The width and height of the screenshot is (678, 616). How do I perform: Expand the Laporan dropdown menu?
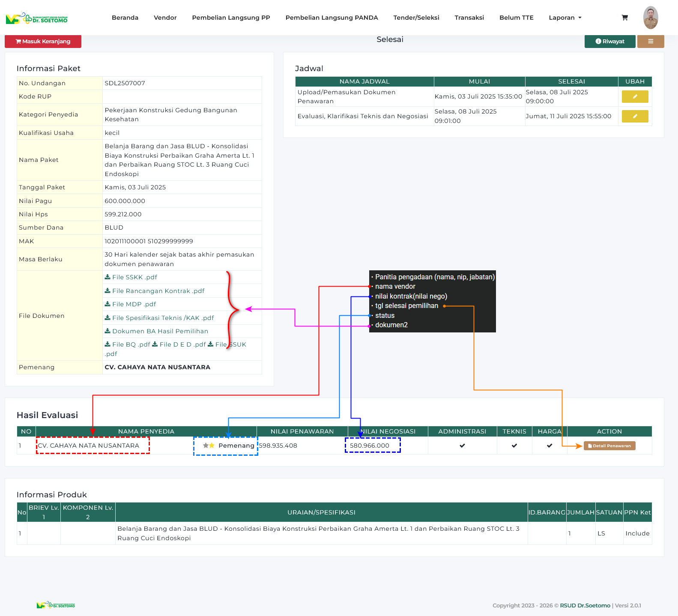(565, 18)
